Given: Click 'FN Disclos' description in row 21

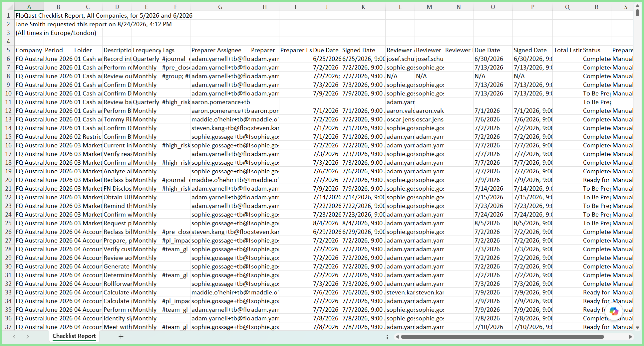Looking at the screenshot, I should tap(117, 189).
